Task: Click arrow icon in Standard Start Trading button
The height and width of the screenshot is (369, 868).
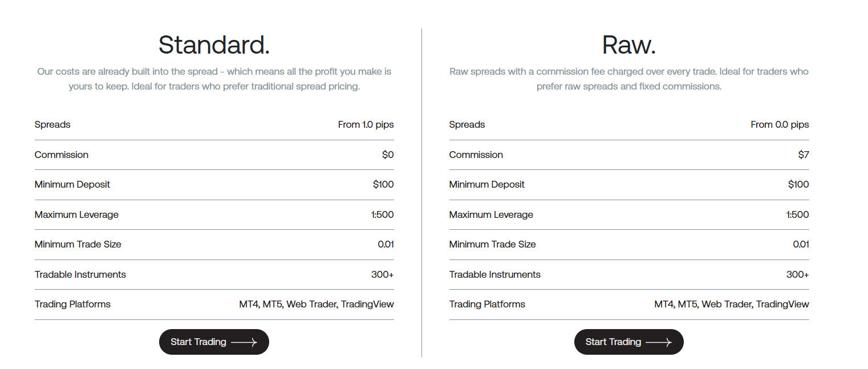Action: [244, 342]
